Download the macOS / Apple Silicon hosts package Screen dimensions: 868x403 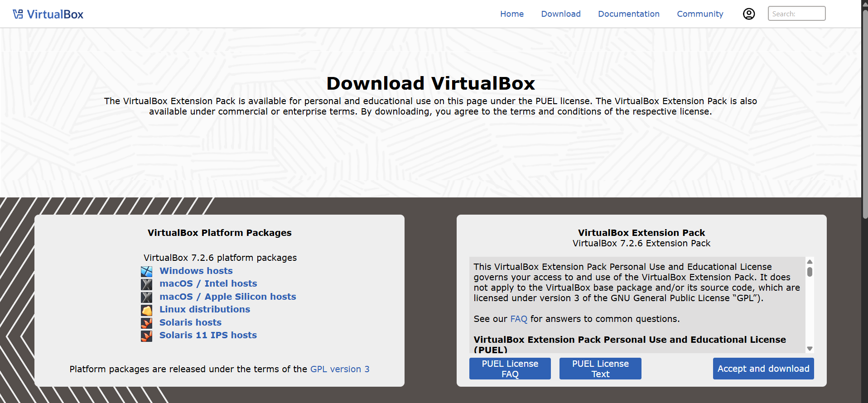[228, 297]
